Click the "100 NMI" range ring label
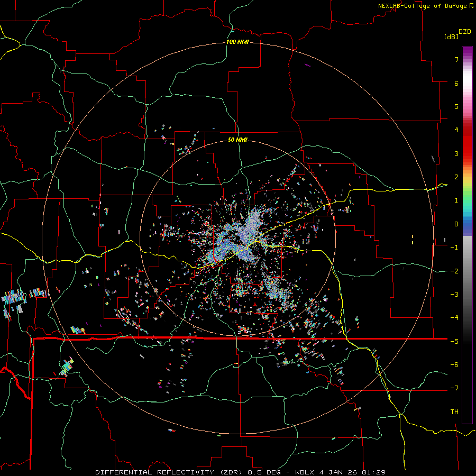The height and width of the screenshot is (476, 476). coord(237,42)
